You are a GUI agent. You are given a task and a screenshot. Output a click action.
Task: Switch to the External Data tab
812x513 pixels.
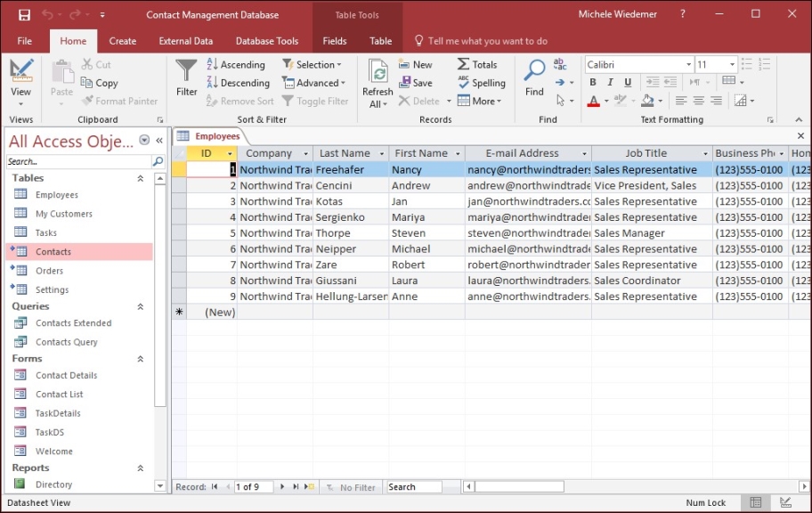click(186, 41)
